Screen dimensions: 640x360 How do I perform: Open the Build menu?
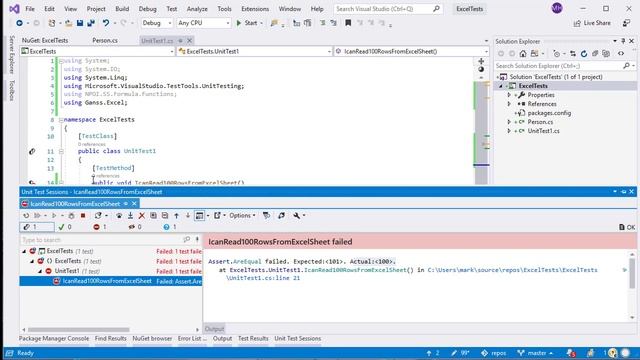(122, 9)
